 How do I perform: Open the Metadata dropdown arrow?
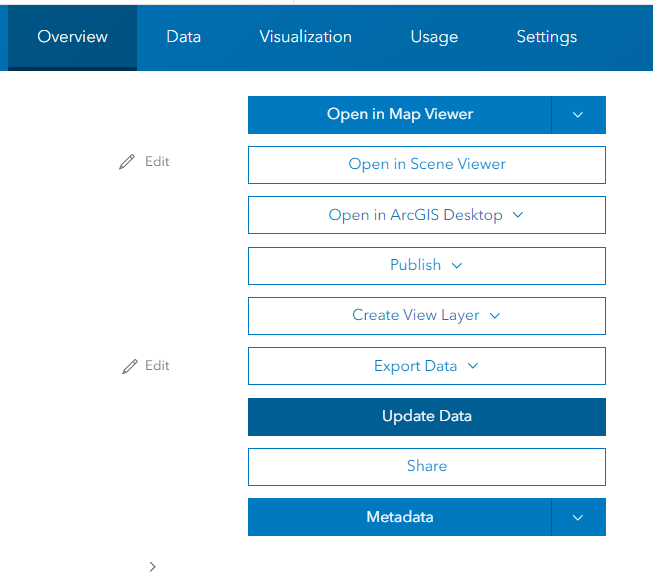point(578,518)
